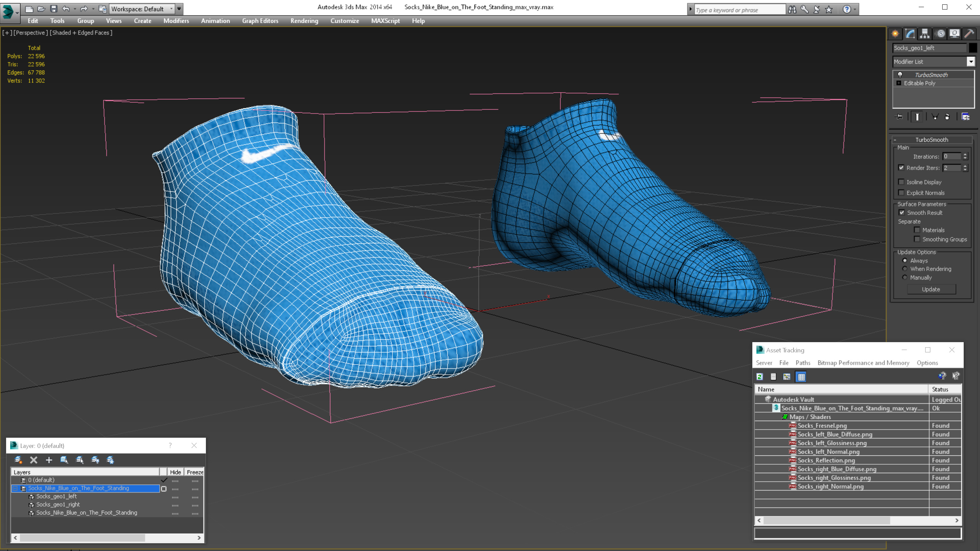Click Freeze/Unfreeze All Layers icon
The width and height of the screenshot is (980, 551).
pyautogui.click(x=110, y=460)
